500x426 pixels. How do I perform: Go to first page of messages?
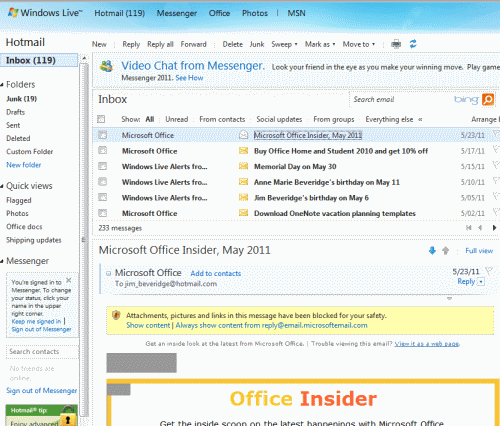pyautogui.click(x=469, y=228)
